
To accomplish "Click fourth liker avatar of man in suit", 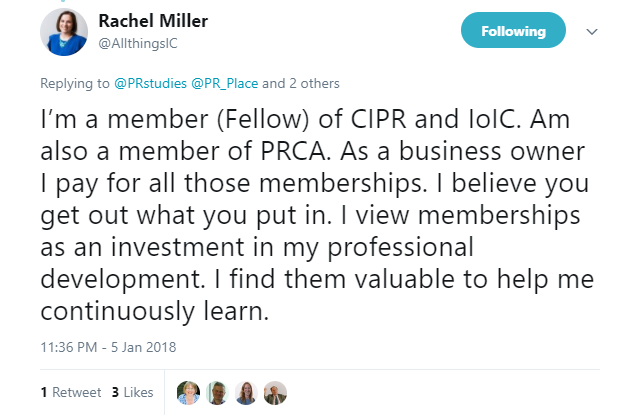I will point(275,393).
